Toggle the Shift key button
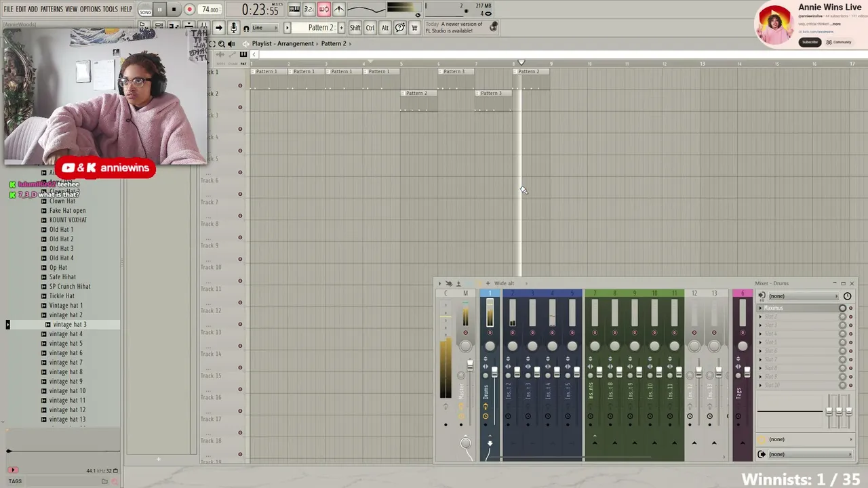Screen dimensions: 868x488 pos(355,28)
